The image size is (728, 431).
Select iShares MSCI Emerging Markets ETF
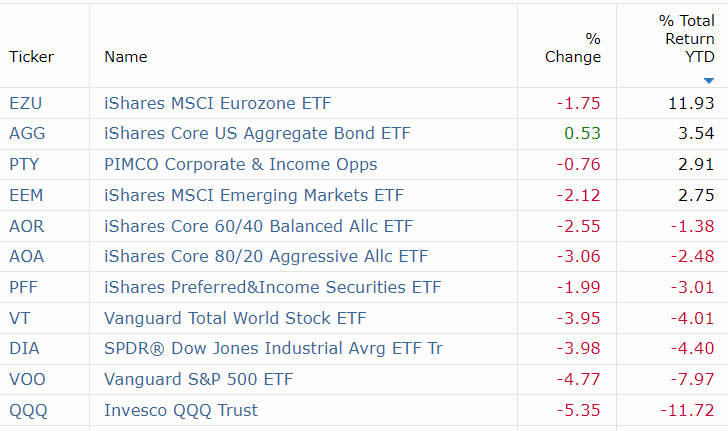click(x=254, y=195)
